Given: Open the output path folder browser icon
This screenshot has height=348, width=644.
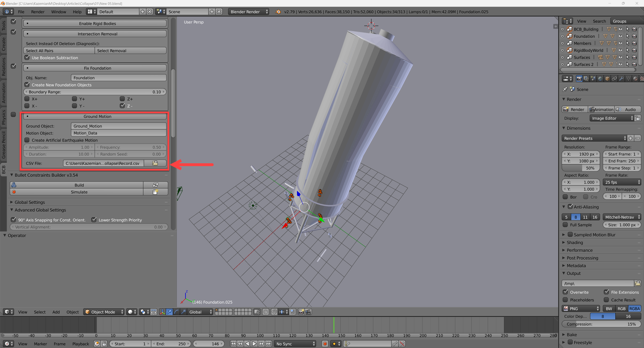Looking at the screenshot, I should (637, 283).
